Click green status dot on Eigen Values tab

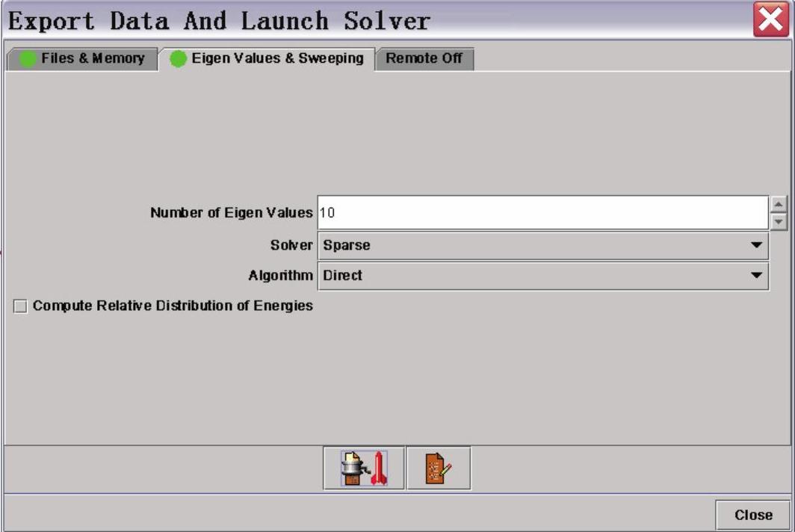pos(178,59)
